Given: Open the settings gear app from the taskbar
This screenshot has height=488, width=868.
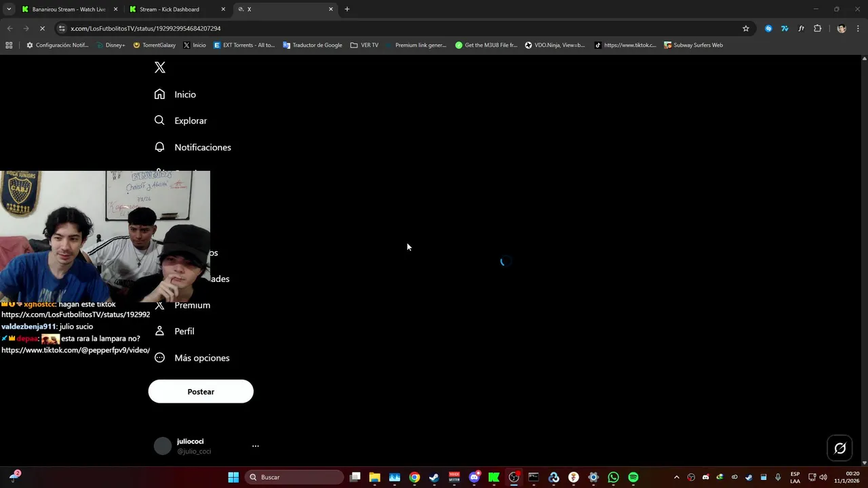Looking at the screenshot, I should 593,477.
